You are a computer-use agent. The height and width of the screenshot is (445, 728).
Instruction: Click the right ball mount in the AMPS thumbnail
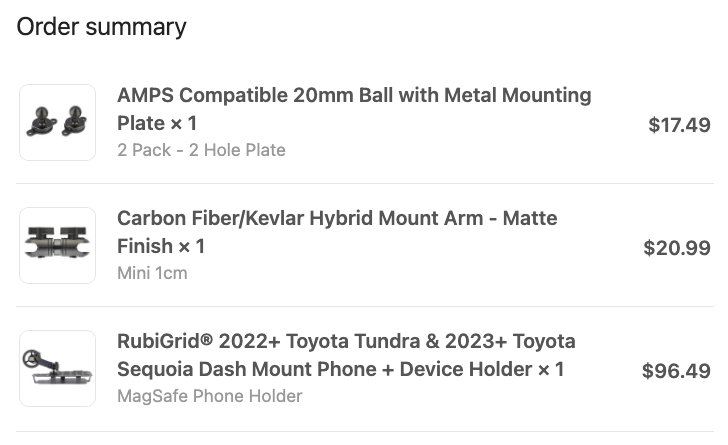[x=74, y=121]
